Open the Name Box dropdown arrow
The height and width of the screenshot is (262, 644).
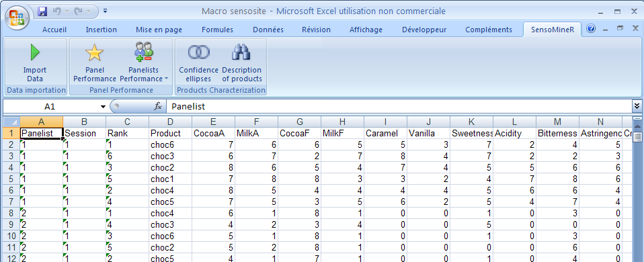[x=103, y=107]
